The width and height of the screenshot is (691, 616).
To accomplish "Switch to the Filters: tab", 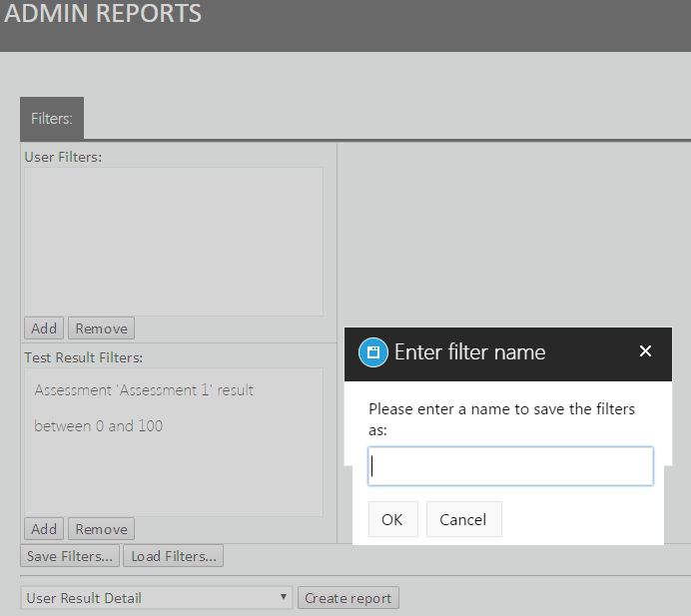I will tap(52, 118).
